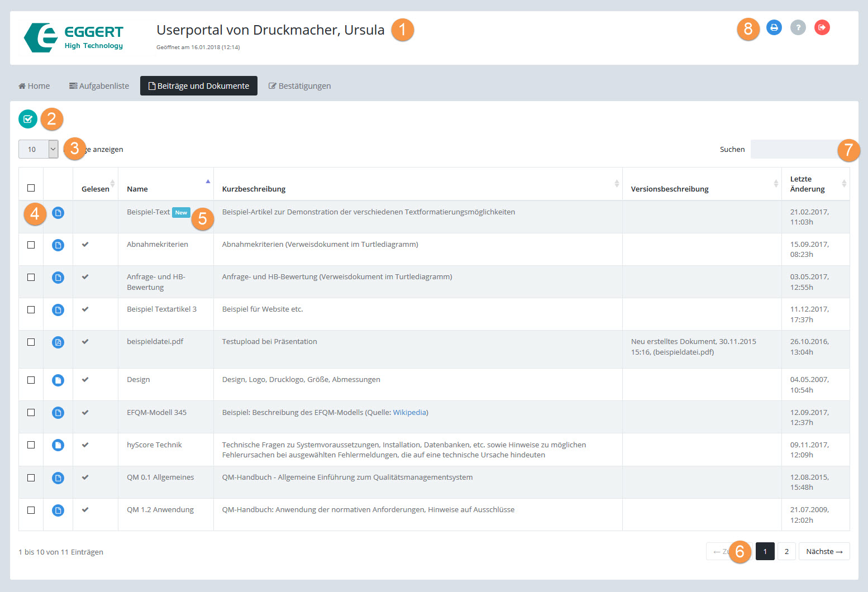Open the Design document icon
The height and width of the screenshot is (592, 868).
pos(58,380)
